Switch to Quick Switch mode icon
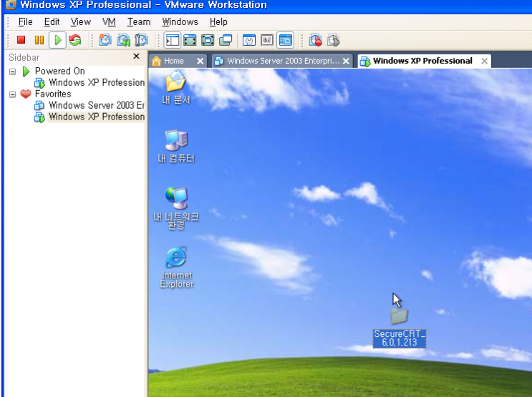532x397 pixels. 190,40
